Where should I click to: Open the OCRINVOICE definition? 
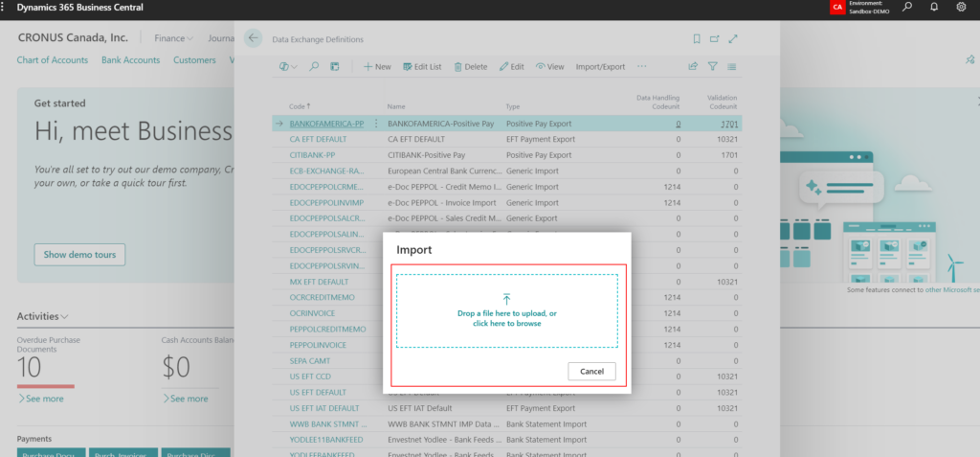(312, 313)
